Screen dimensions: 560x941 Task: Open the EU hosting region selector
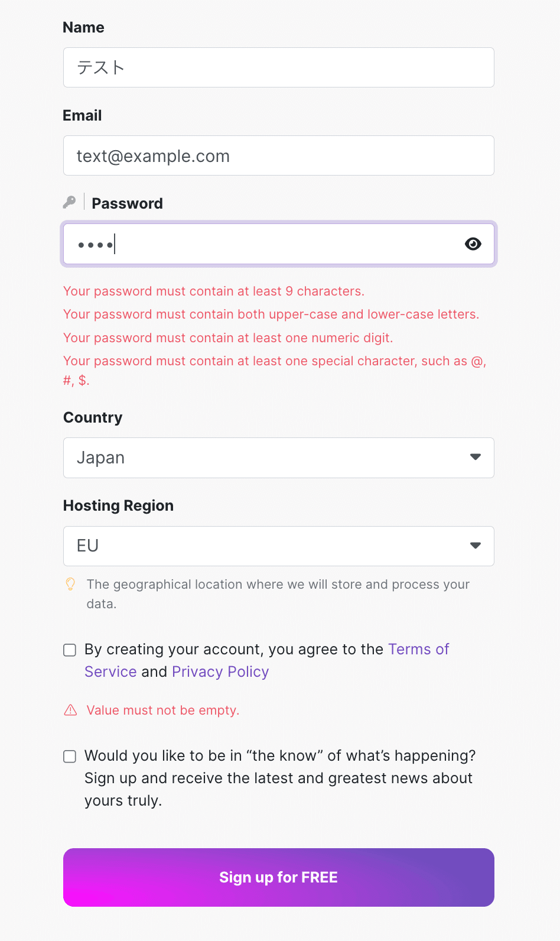[266, 546]
